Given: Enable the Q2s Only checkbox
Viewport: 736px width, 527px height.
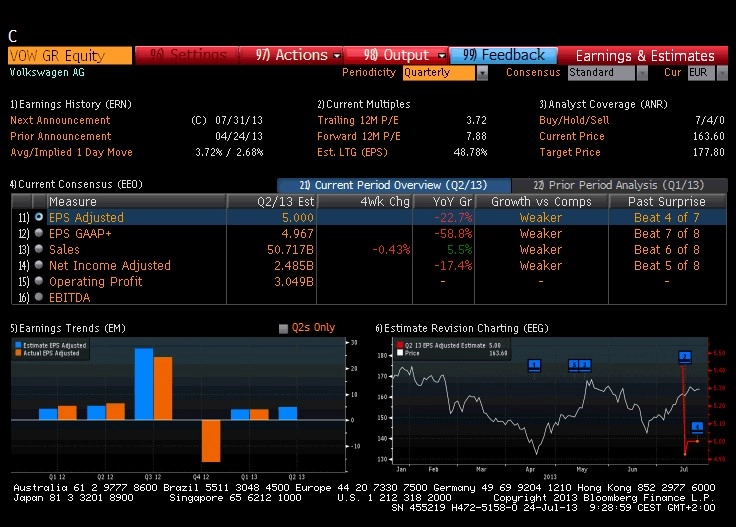Looking at the screenshot, I should tap(283, 328).
